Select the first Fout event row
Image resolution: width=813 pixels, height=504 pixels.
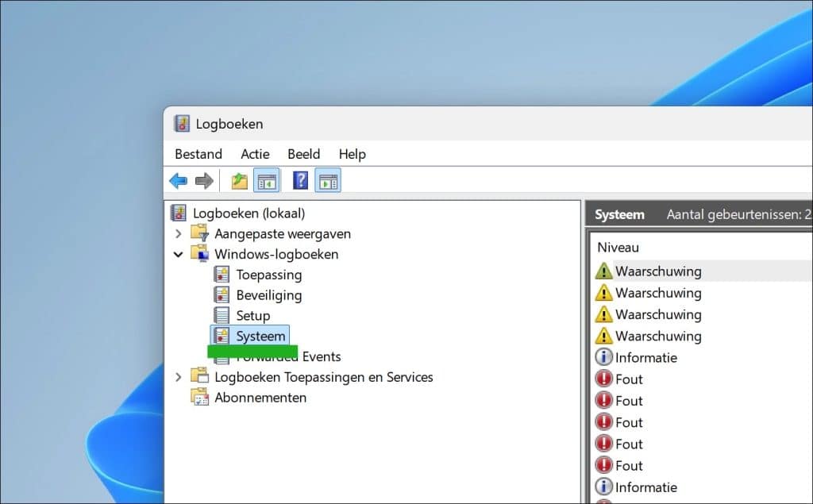point(703,379)
